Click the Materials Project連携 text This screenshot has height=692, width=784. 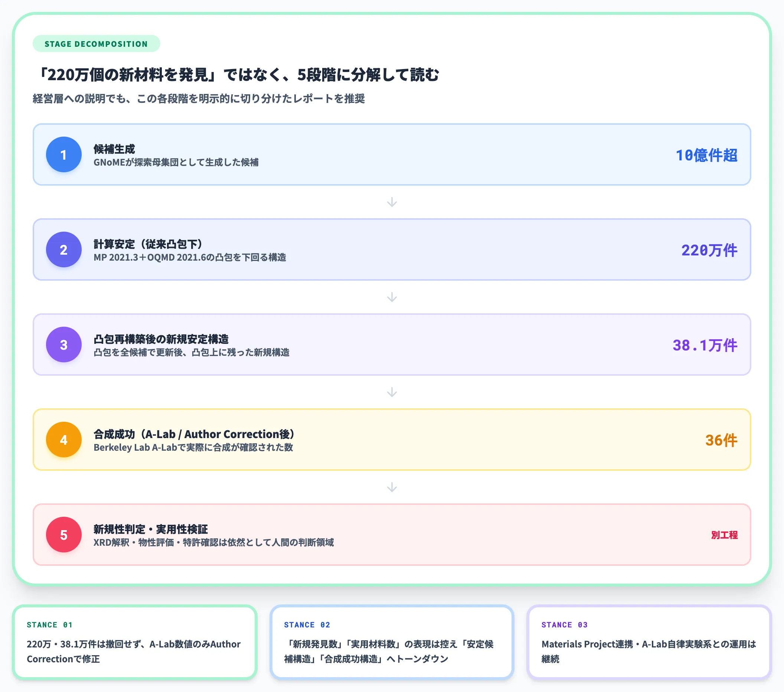pyautogui.click(x=649, y=651)
